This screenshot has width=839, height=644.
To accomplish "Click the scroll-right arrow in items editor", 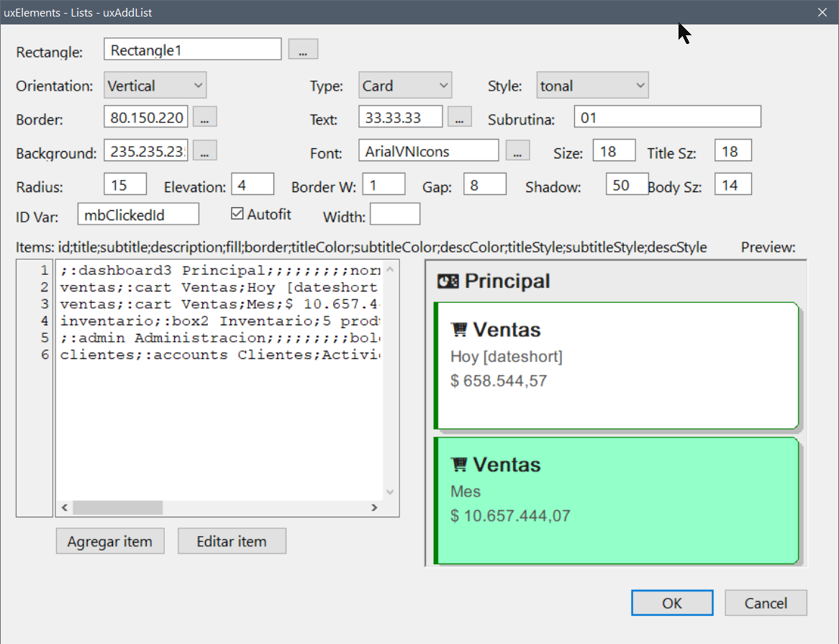I will [374, 508].
